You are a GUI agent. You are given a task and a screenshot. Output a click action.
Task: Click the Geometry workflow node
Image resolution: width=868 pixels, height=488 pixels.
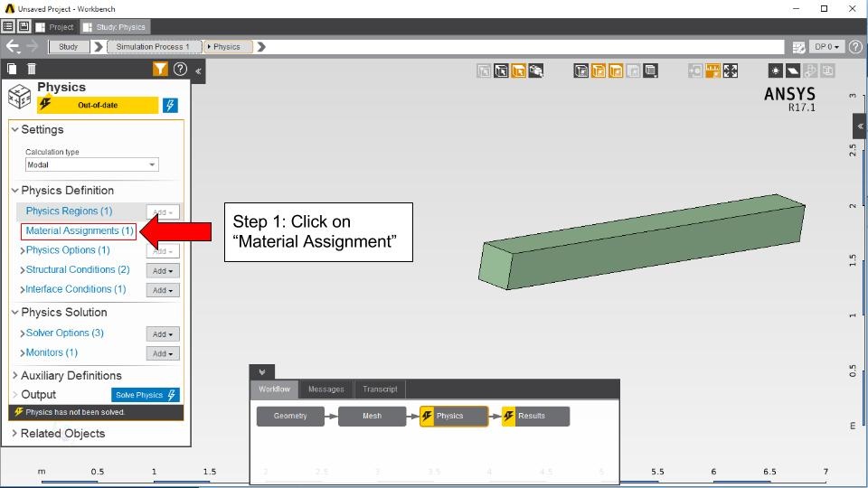290,416
